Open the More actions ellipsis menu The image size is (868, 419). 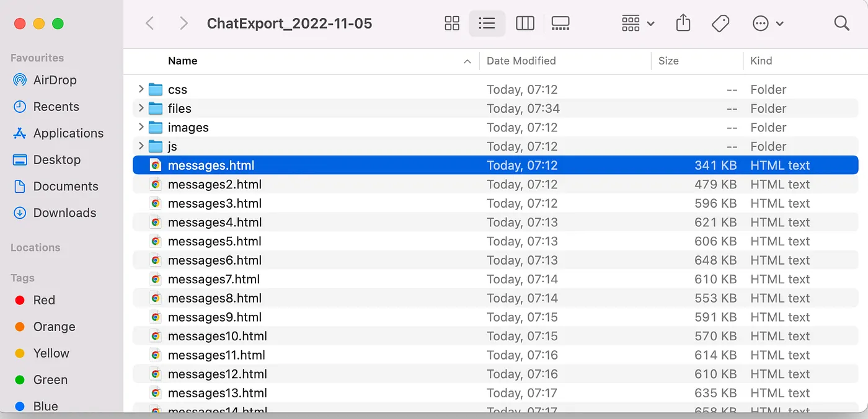click(x=768, y=24)
